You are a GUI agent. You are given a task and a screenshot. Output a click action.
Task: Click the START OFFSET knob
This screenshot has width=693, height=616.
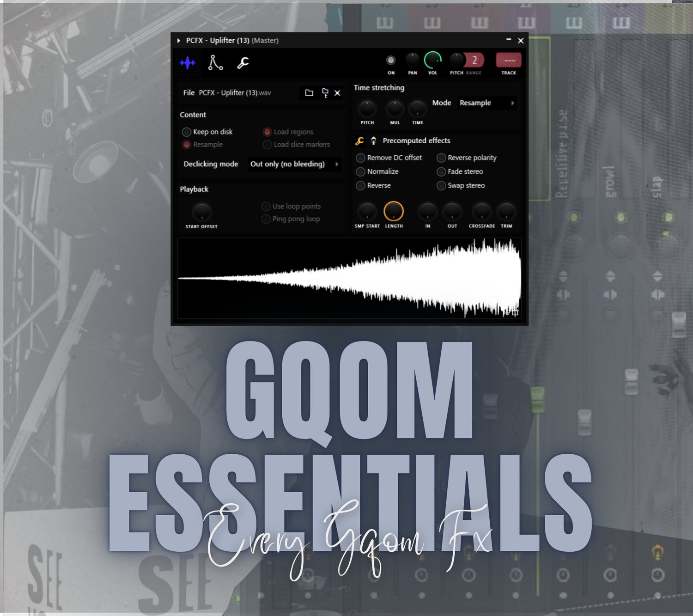[x=201, y=212]
